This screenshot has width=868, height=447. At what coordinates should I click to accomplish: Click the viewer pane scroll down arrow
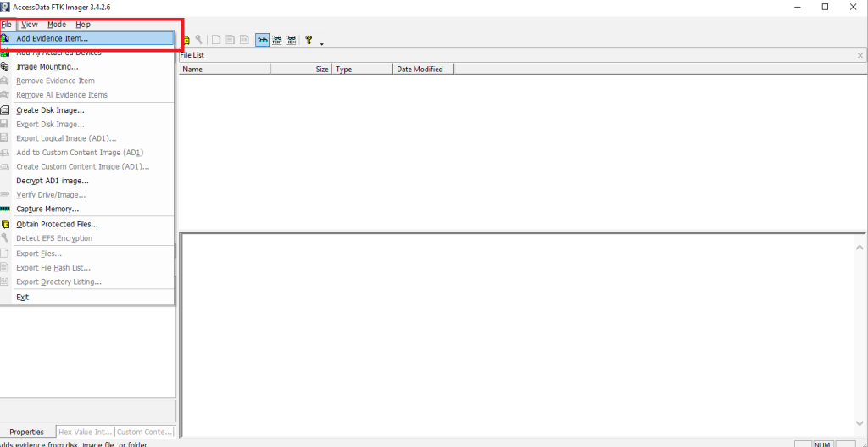pos(860,424)
